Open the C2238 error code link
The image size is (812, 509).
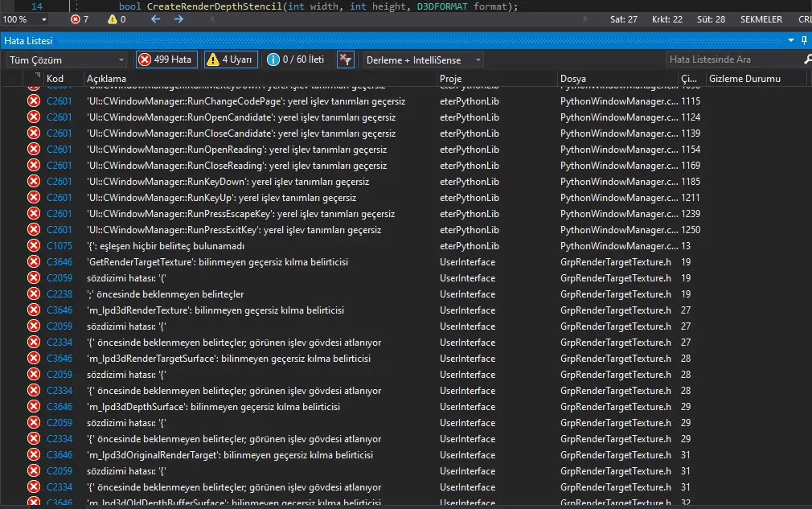pyautogui.click(x=59, y=294)
